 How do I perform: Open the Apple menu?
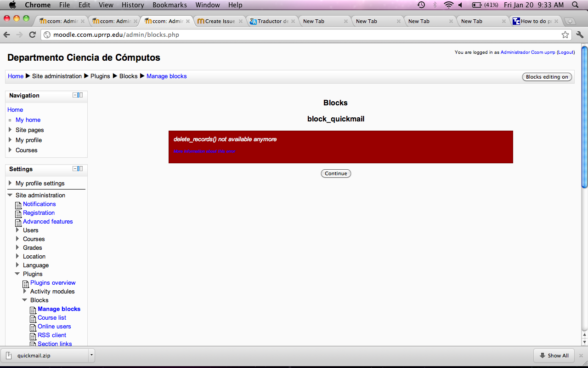(x=12, y=5)
